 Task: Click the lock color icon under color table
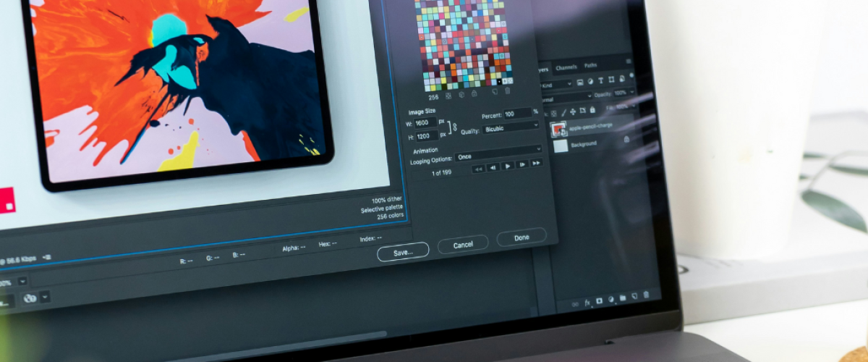point(474,93)
